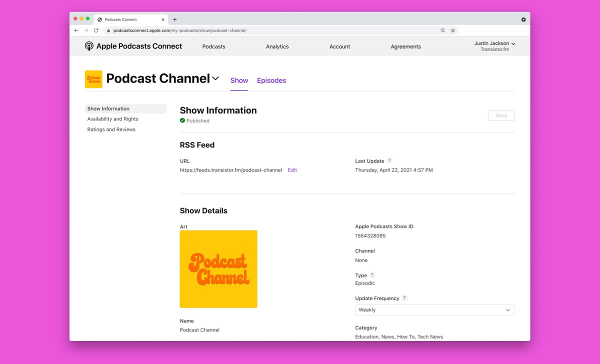Viewport: 600px width, 364px height.
Task: Click the Last Update help question mark
Action: 389,160
